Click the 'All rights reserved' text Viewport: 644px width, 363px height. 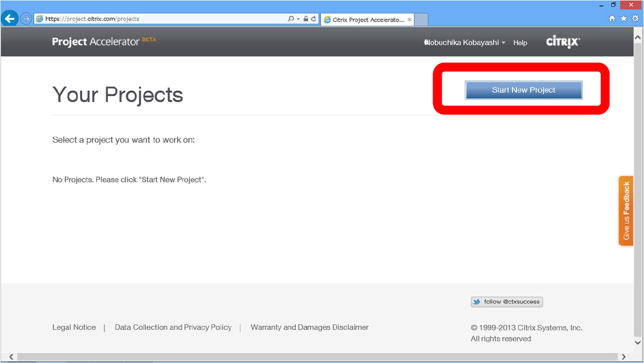[x=501, y=339]
